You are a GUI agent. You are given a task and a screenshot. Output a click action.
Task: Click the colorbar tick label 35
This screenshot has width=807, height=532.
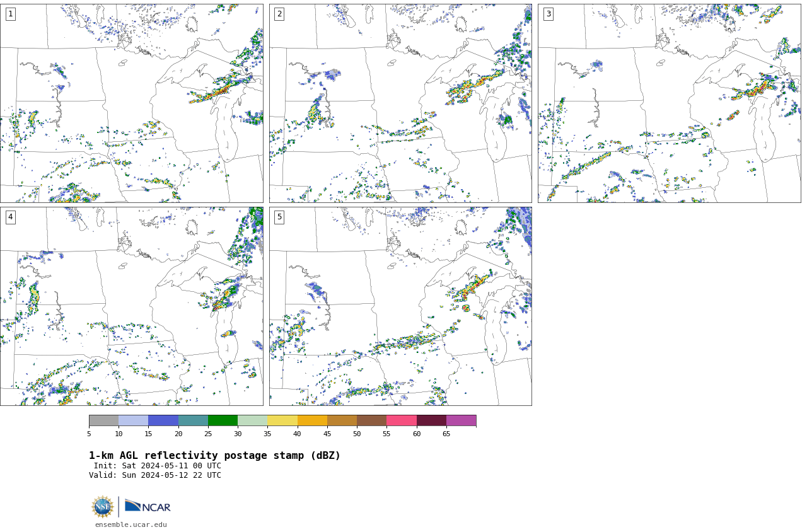pos(267,434)
